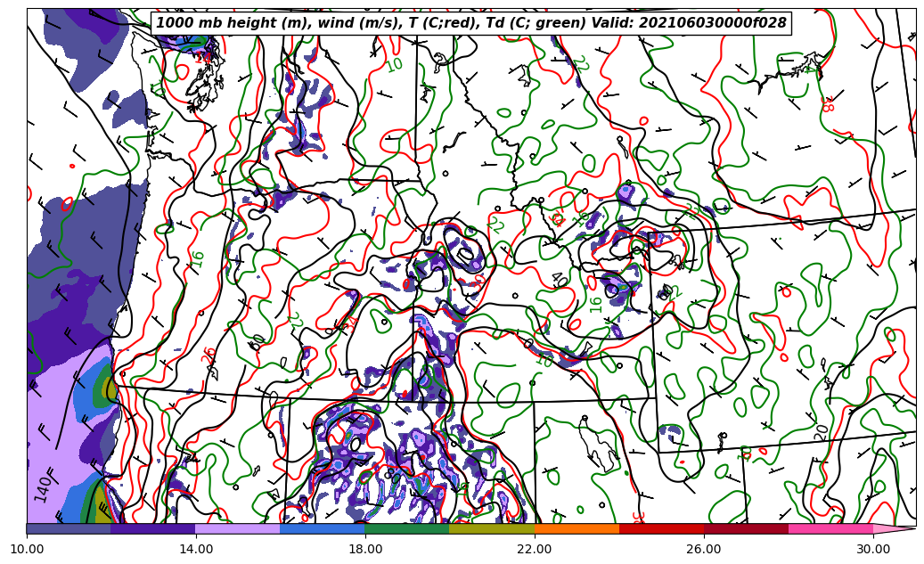The height and width of the screenshot is (564, 924).
Task: Click the '26.00' colorbar tick label
Action: (704, 549)
